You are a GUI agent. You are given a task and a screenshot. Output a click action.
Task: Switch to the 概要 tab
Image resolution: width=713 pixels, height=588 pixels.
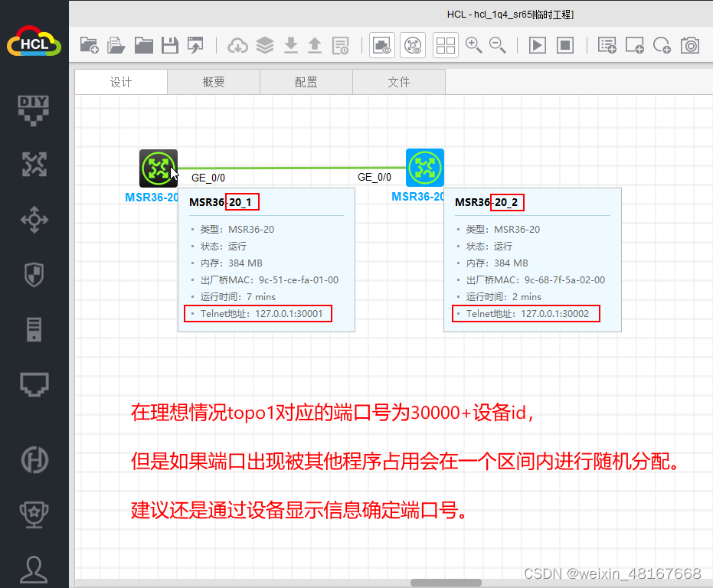[214, 82]
